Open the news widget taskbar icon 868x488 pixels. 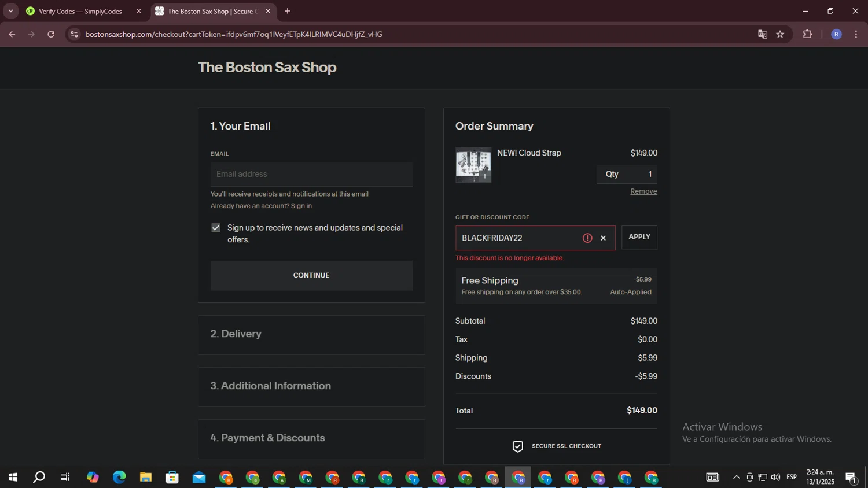coord(713,478)
